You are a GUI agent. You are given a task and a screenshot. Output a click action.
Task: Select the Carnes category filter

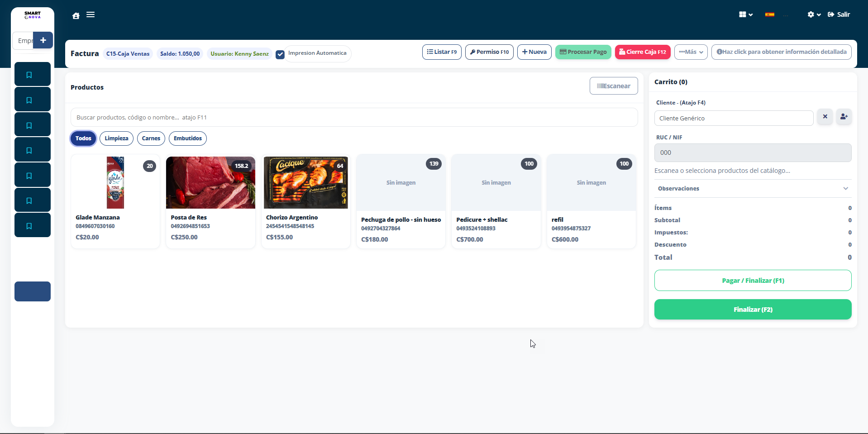pyautogui.click(x=151, y=138)
